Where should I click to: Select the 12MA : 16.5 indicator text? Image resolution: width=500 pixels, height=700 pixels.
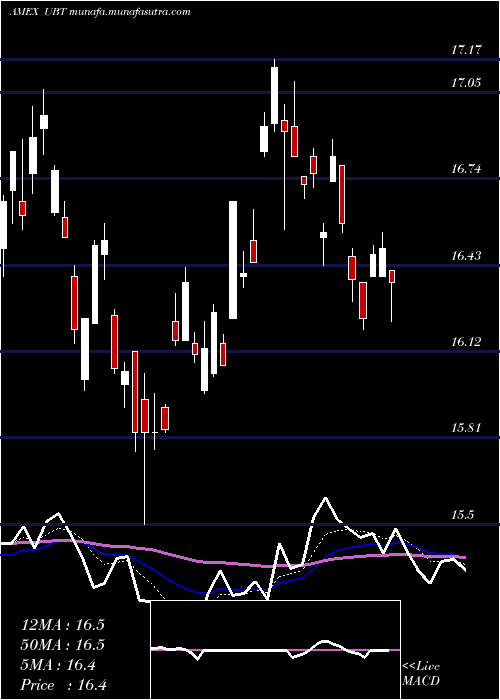(62, 625)
